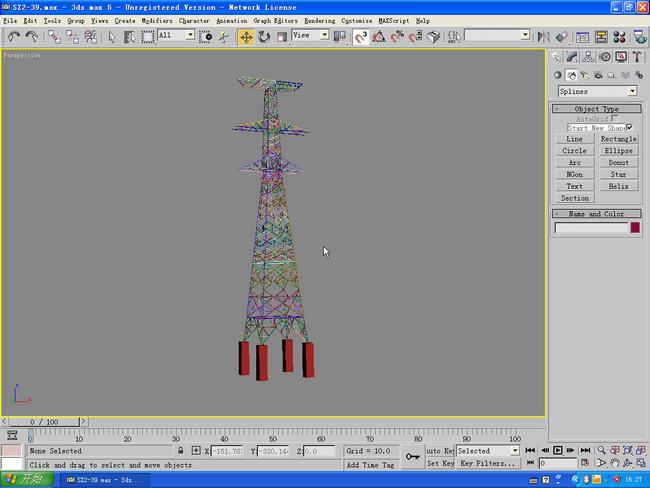650x488 pixels.
Task: Activate the Select and Link tool
Action: (x=54, y=37)
